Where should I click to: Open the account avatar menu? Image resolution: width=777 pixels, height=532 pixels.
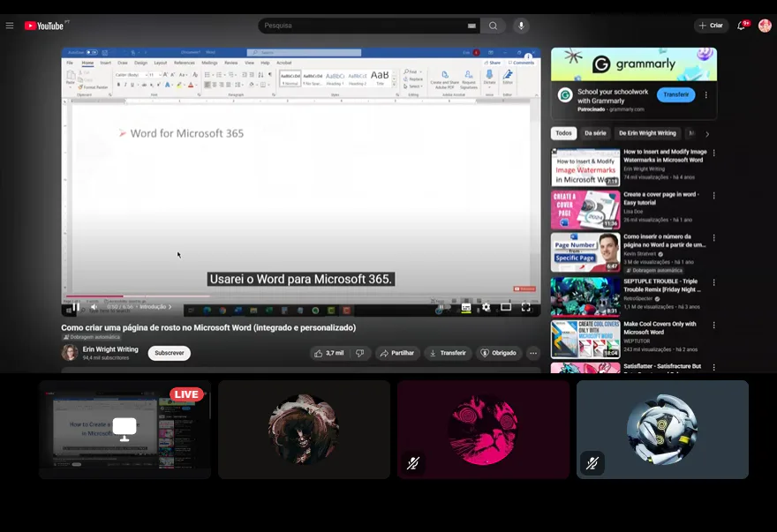[766, 26]
